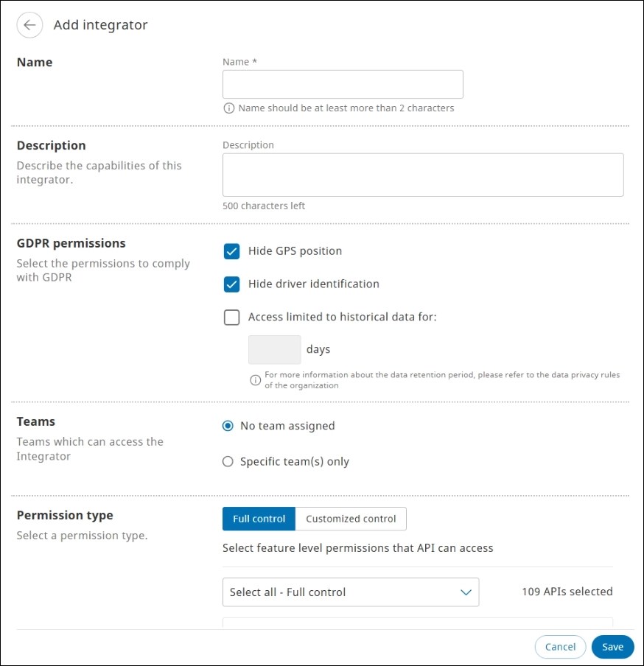Click the Add integrator title
The width and height of the screenshot is (644, 666).
pyautogui.click(x=100, y=25)
